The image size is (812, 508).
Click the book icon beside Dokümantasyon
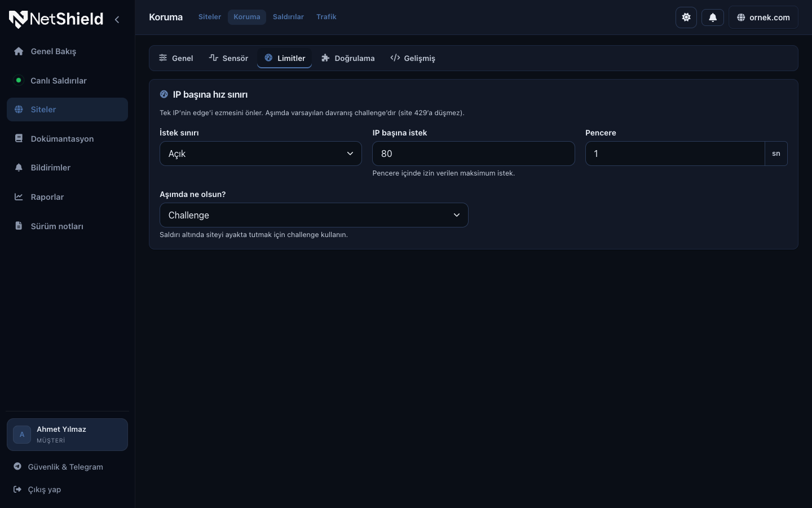click(x=19, y=138)
